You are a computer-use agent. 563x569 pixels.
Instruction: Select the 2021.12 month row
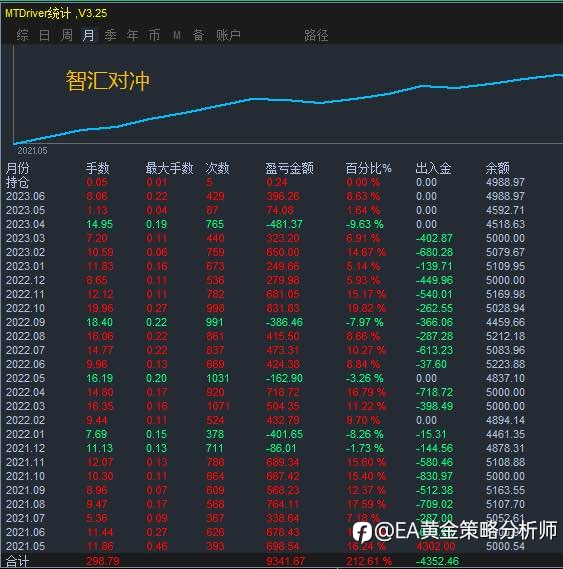pos(265,448)
